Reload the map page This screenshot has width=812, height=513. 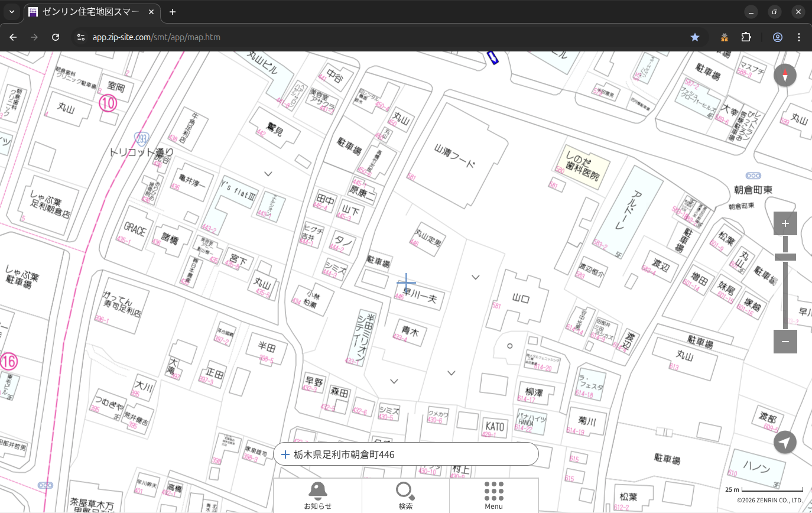coord(56,37)
